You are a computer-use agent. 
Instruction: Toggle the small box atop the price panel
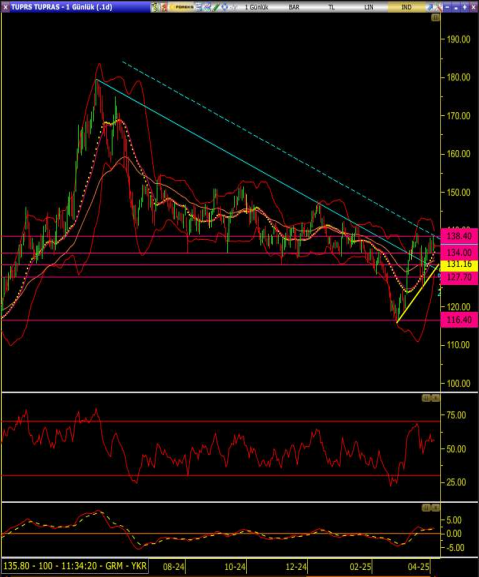(435, 18)
